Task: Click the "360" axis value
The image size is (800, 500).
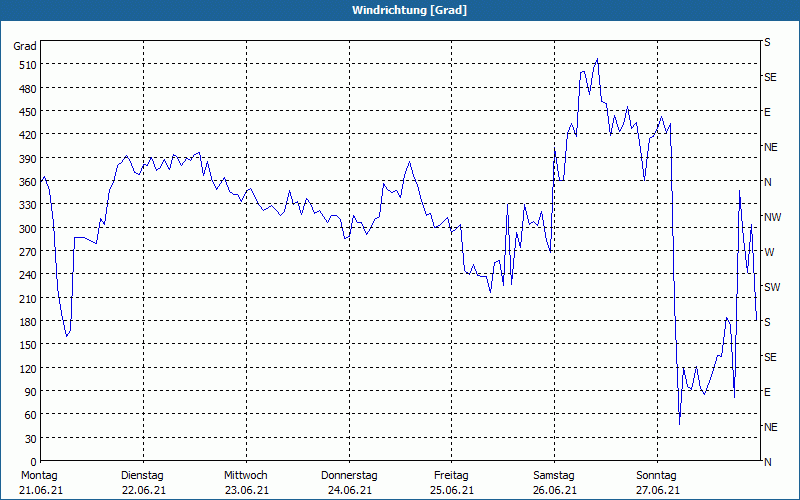Action: (x=28, y=182)
